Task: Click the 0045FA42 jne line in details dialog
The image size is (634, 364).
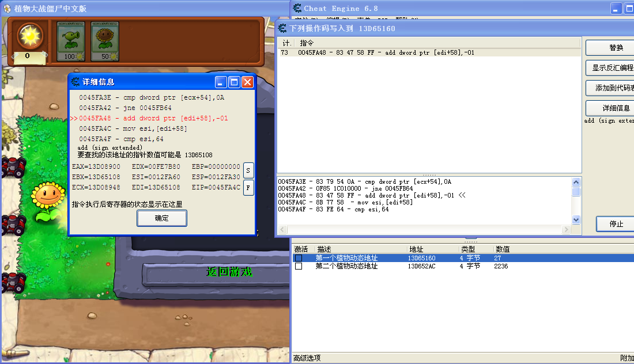Action: [125, 108]
